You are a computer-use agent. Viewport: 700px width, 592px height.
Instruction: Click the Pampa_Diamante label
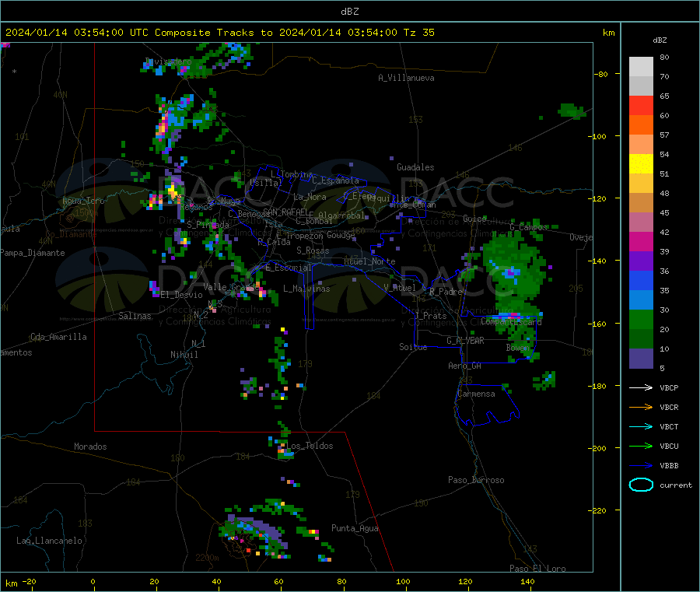[33, 253]
